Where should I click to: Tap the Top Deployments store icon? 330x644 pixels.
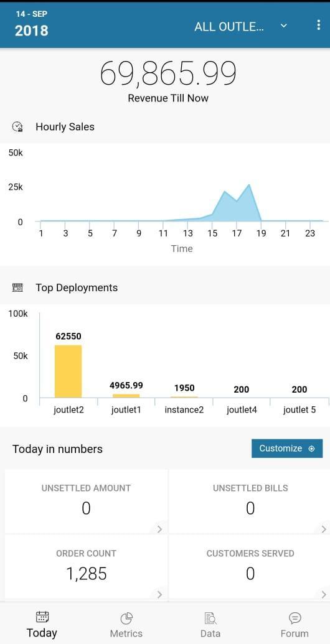pos(17,288)
